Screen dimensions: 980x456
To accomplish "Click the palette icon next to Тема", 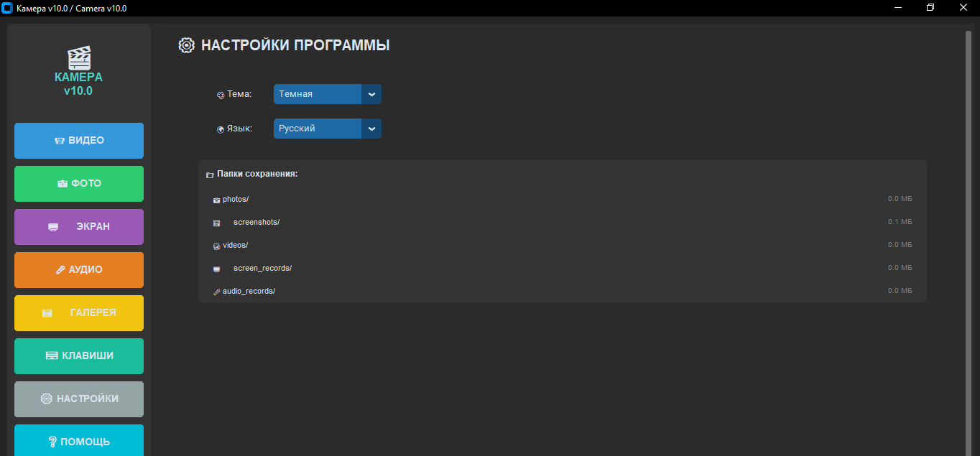I will pyautogui.click(x=221, y=95).
